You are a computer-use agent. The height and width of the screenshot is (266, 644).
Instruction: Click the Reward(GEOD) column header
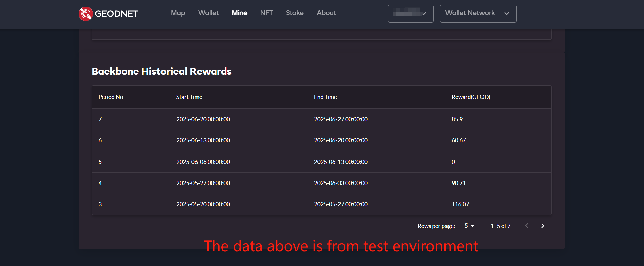(471, 97)
